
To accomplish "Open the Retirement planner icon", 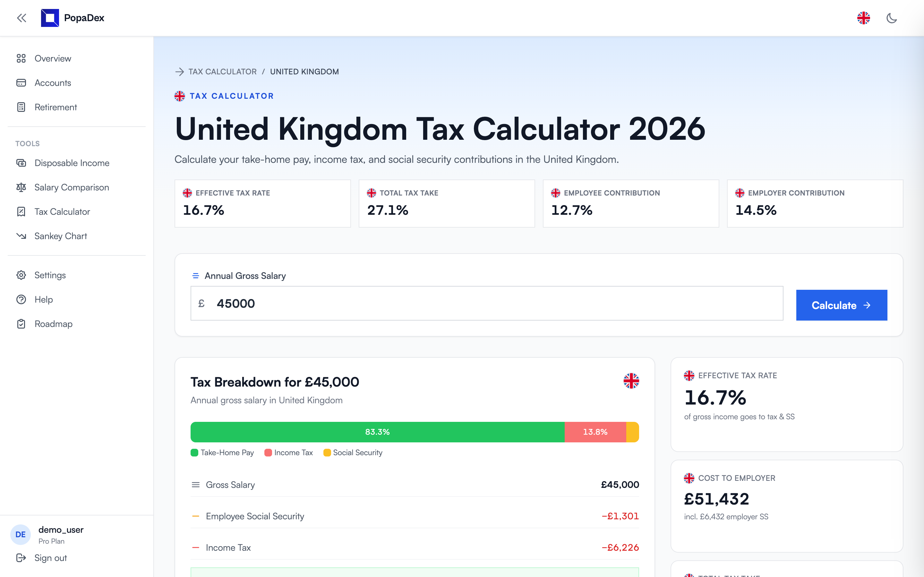I will click(21, 107).
